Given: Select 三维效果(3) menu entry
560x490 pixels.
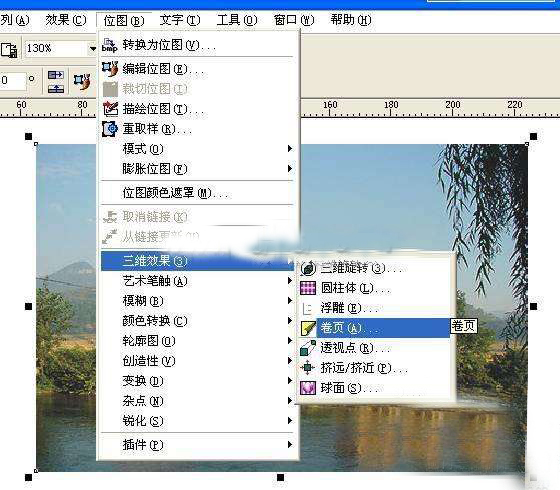Looking at the screenshot, I should (x=198, y=261).
